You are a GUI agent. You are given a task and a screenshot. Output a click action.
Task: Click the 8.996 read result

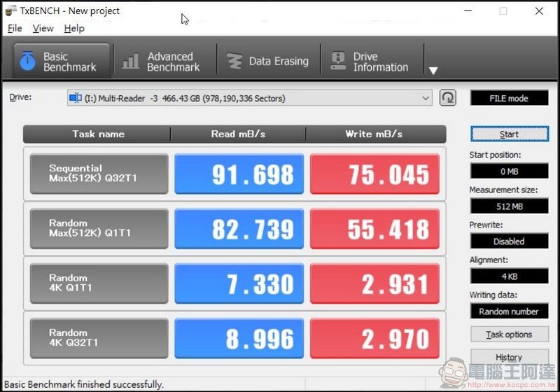pyautogui.click(x=239, y=338)
